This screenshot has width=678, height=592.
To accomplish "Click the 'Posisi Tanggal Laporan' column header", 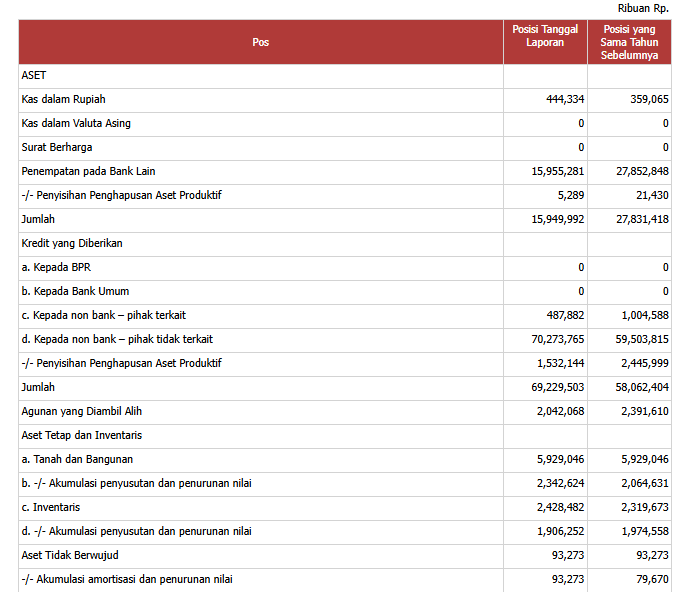I will pyautogui.click(x=545, y=36).
